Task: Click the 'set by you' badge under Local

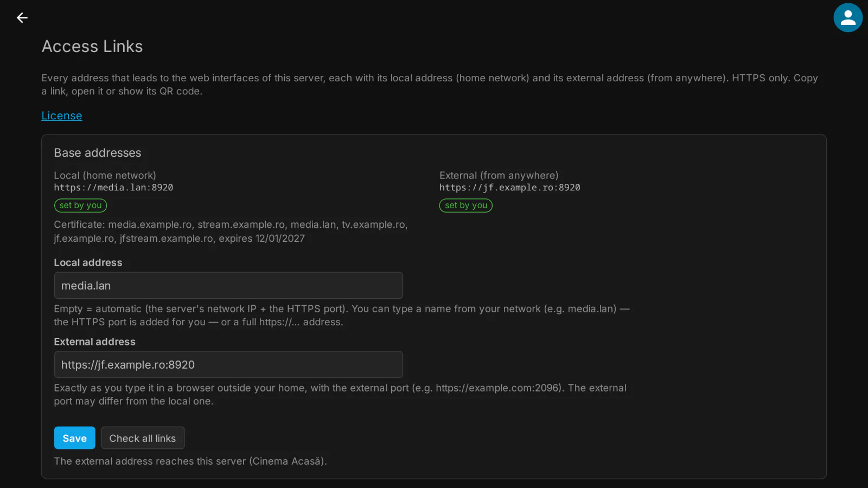Action: pos(80,206)
